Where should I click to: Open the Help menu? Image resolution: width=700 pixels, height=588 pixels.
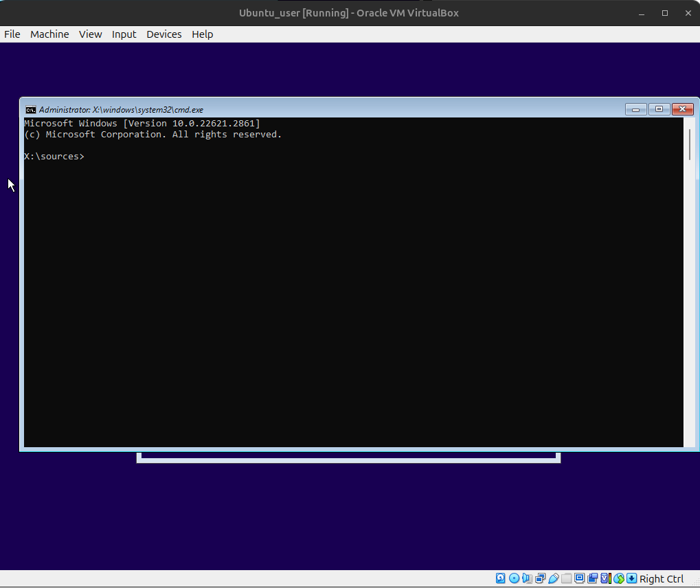(202, 34)
